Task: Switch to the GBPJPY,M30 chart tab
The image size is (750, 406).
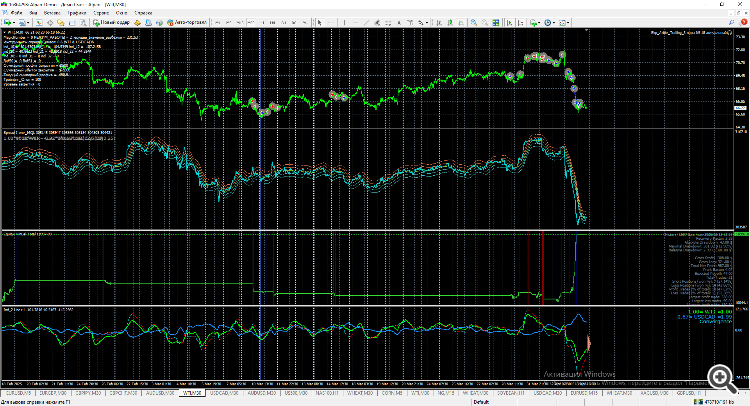Action: [88, 393]
